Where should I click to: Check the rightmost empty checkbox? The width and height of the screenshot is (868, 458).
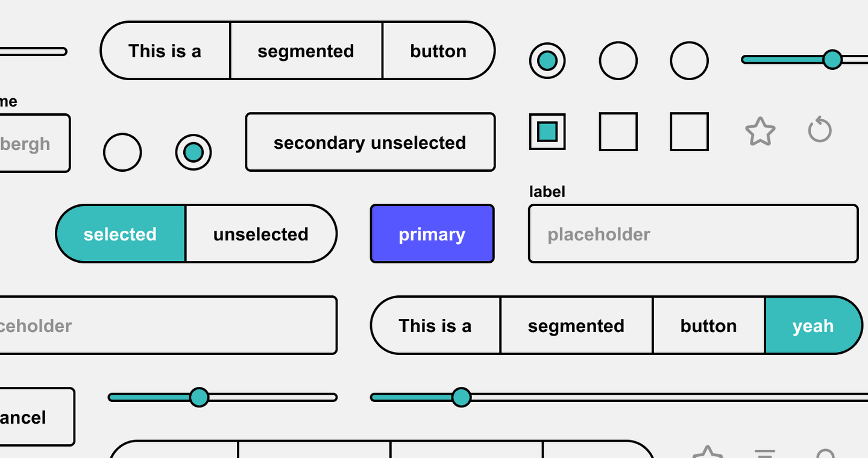tap(689, 131)
